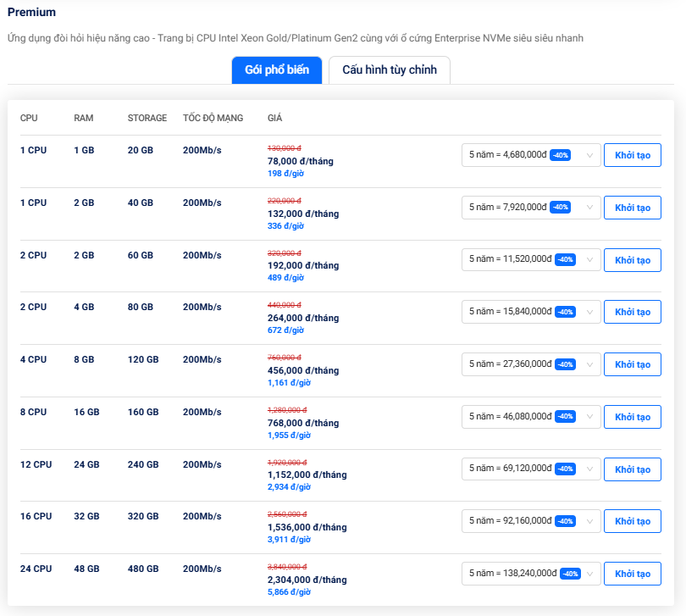Select the 192,000 đ/tháng price text
This screenshot has width=686, height=616.
(x=303, y=265)
